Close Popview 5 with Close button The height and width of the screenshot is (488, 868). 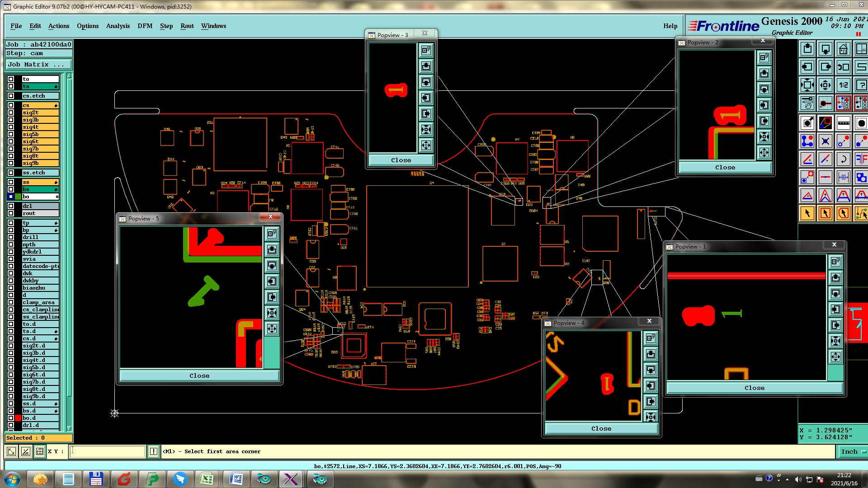199,375
